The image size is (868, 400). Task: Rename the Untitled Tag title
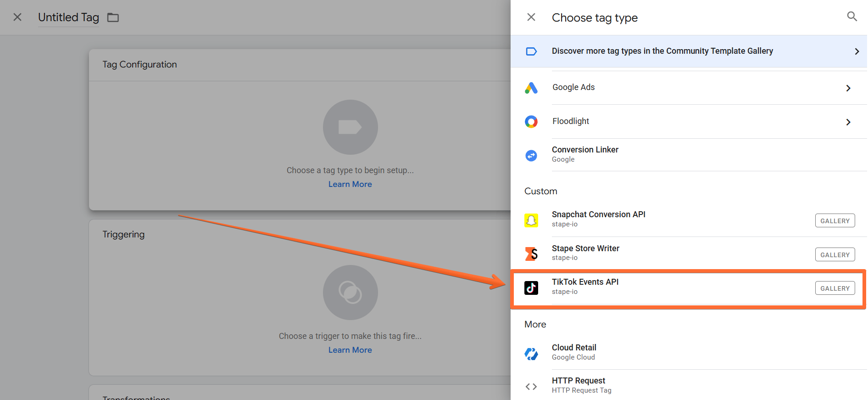68,17
